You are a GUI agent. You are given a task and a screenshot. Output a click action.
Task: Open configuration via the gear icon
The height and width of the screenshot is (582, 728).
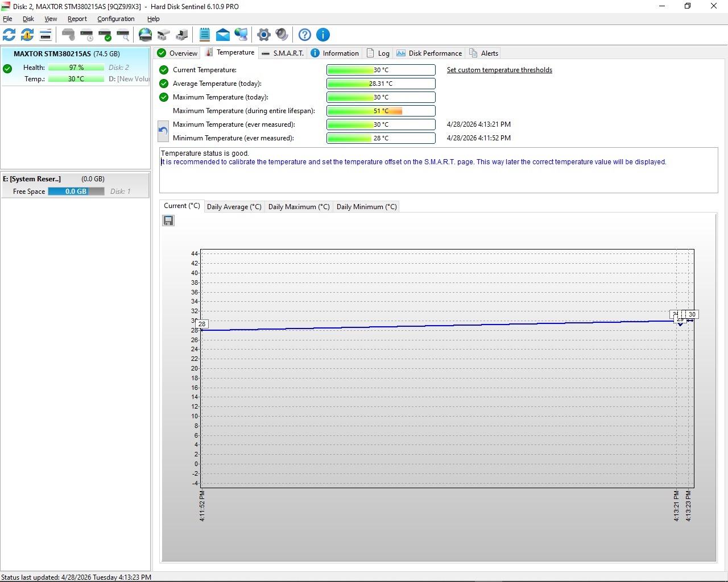[x=263, y=35]
